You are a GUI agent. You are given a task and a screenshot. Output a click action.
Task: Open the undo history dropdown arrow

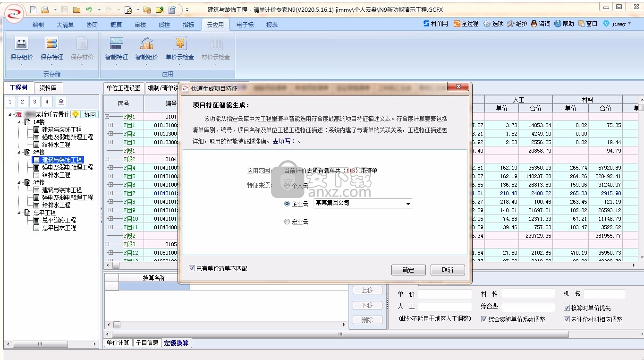tap(99, 9)
